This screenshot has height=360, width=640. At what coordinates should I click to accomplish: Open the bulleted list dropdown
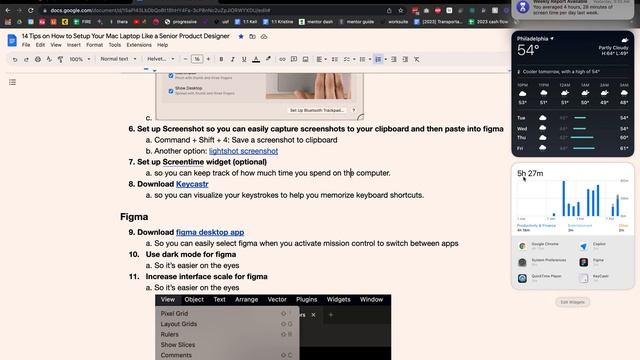370,59
